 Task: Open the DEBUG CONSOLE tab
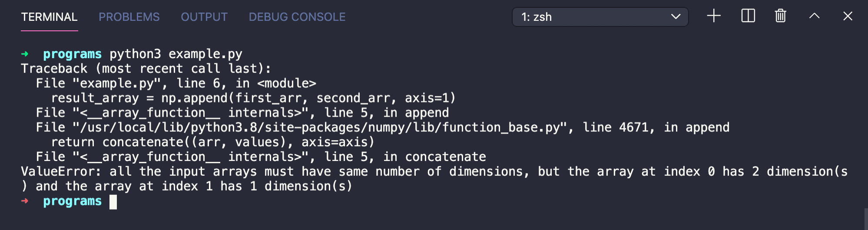tap(297, 17)
